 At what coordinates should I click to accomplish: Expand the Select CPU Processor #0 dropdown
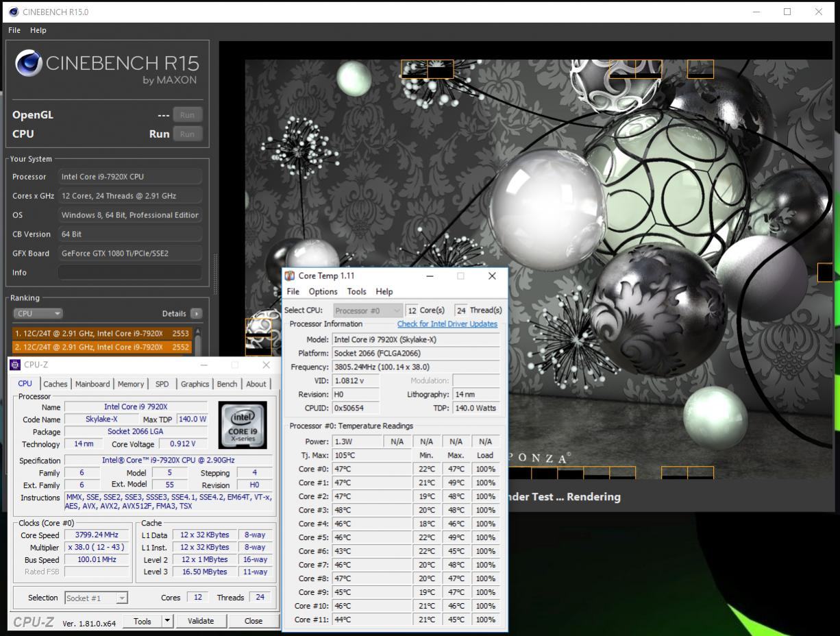click(x=367, y=310)
